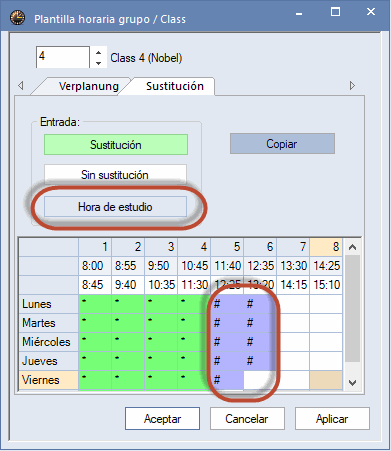
Task: Move the timetable grid up with the scrollbar arrow
Action: tap(352, 247)
